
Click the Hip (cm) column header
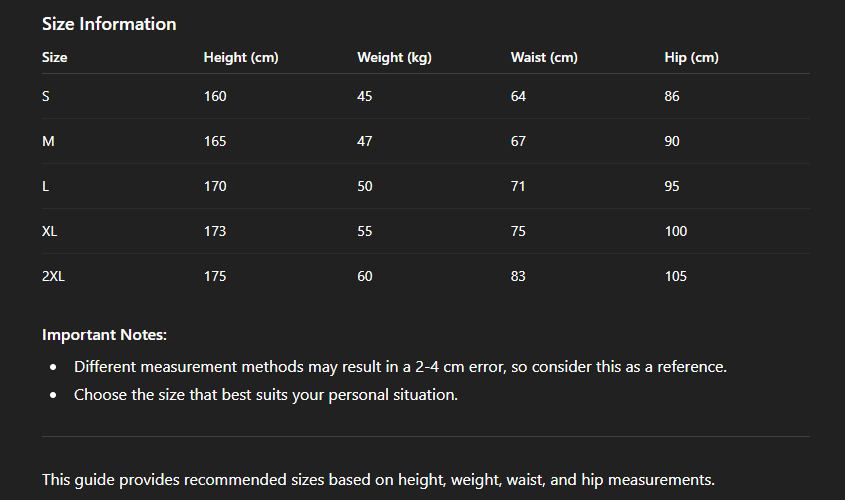tap(691, 57)
